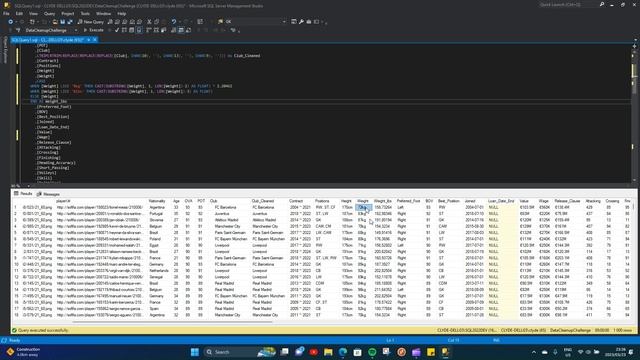Click the Cut scissors icon
Image resolution: width=640 pixels, height=360 pixels.
[149, 22]
